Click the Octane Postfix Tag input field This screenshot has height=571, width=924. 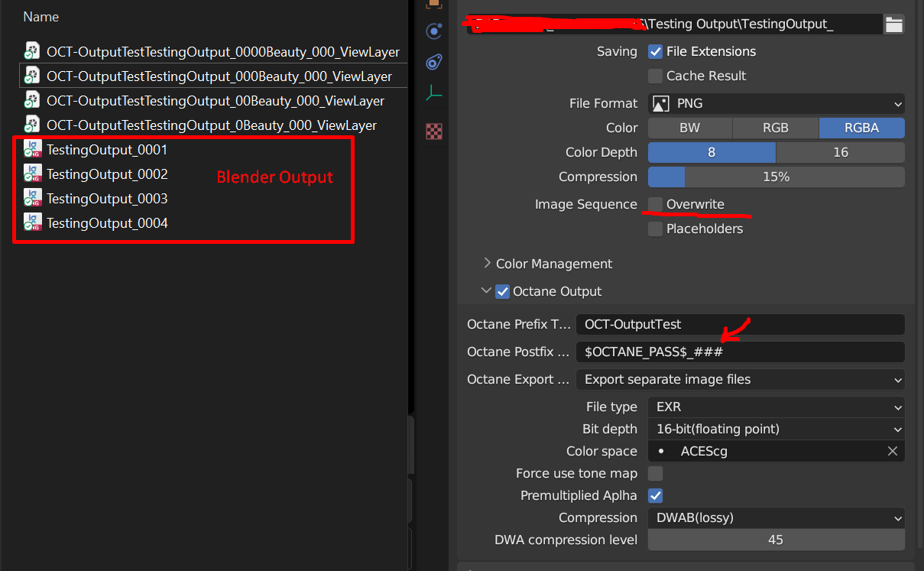click(741, 352)
